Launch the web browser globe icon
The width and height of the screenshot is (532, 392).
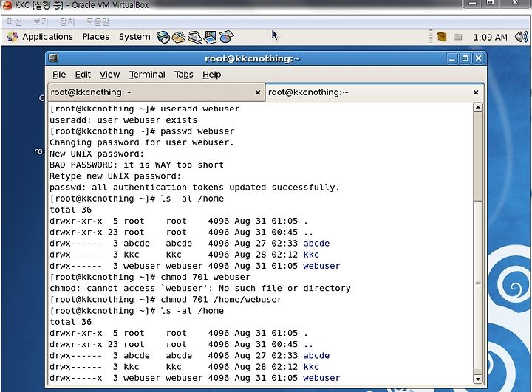[x=163, y=37]
